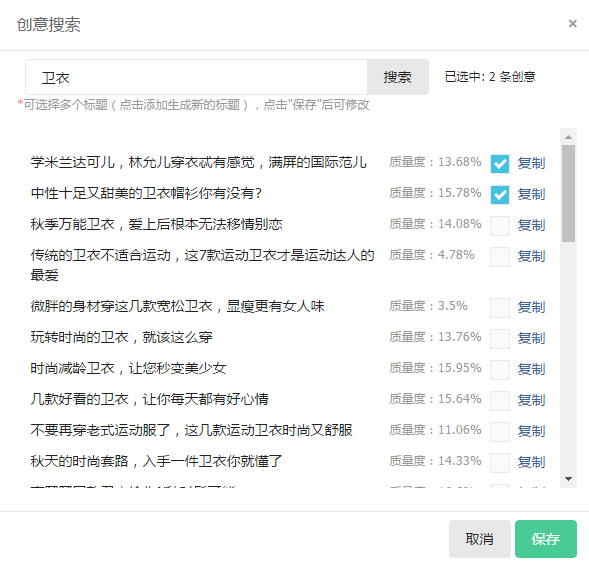Click scrollbar up arrow in results list
589x564 pixels.
(568, 137)
